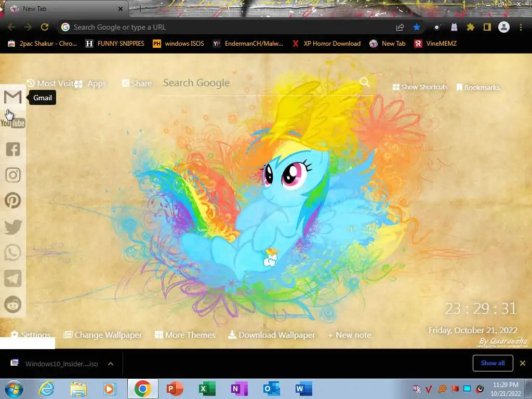Bookmark this tab with star icon
This screenshot has width=532, height=399.
(x=417, y=27)
